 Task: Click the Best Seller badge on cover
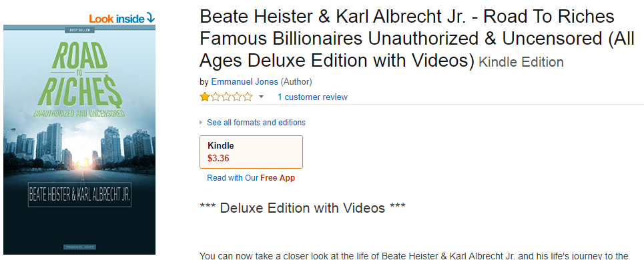[79, 30]
